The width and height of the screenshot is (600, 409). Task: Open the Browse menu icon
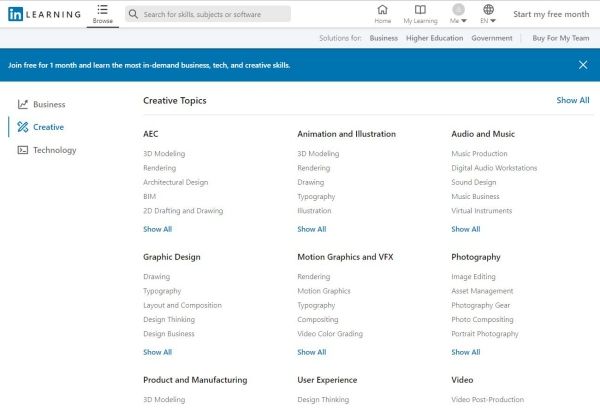pyautogui.click(x=103, y=10)
